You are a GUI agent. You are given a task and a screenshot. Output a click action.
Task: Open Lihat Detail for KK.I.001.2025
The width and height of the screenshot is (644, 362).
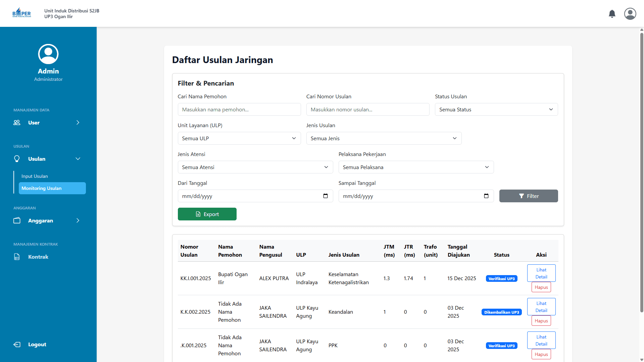[x=541, y=273]
